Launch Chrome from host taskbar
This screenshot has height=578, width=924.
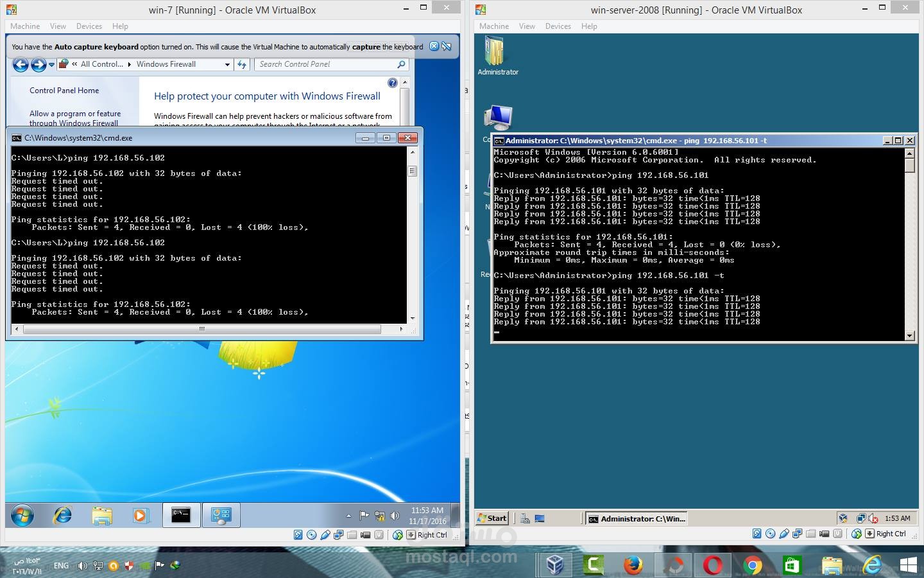[x=753, y=565]
